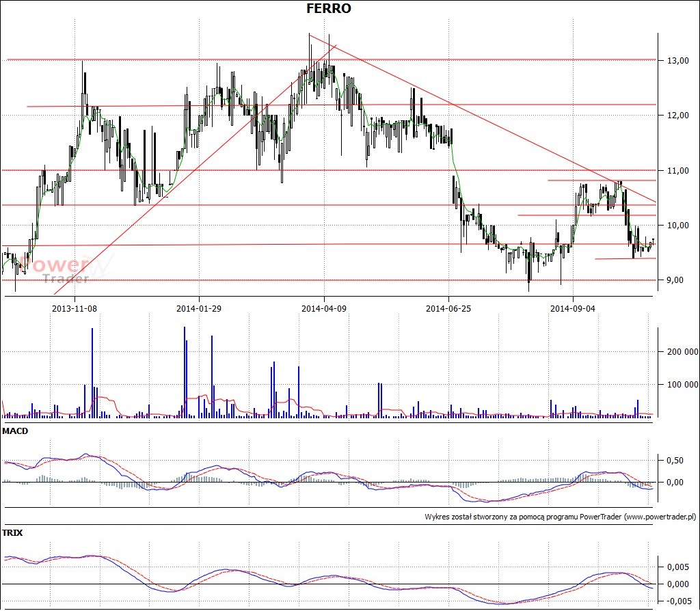Select the MACD 0,50 axis value

coord(675,461)
